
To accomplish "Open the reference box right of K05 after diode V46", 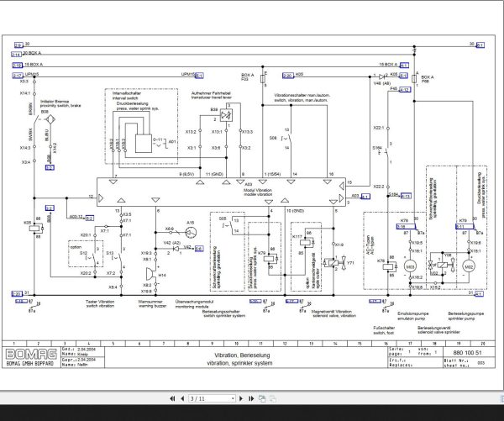I will pyautogui.click(x=403, y=76).
